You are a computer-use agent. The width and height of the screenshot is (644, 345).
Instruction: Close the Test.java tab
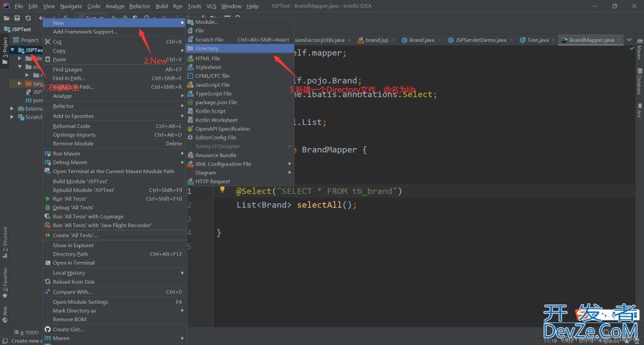tap(553, 41)
